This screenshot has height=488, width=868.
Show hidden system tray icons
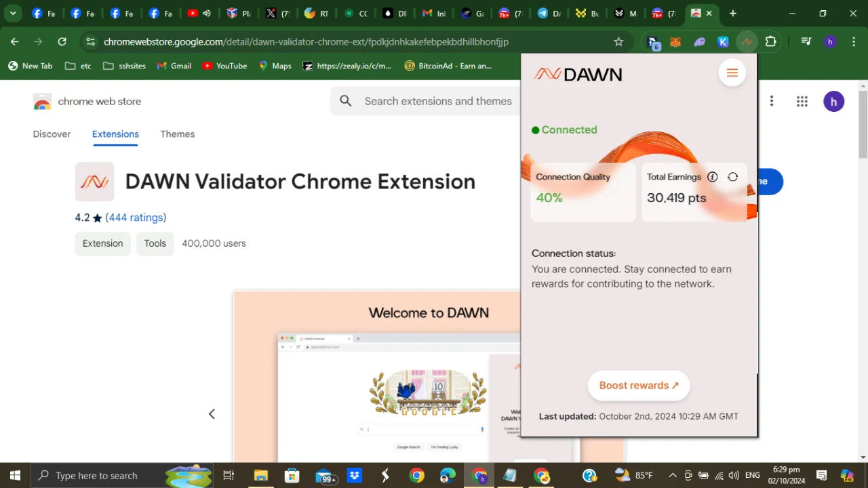click(672, 476)
